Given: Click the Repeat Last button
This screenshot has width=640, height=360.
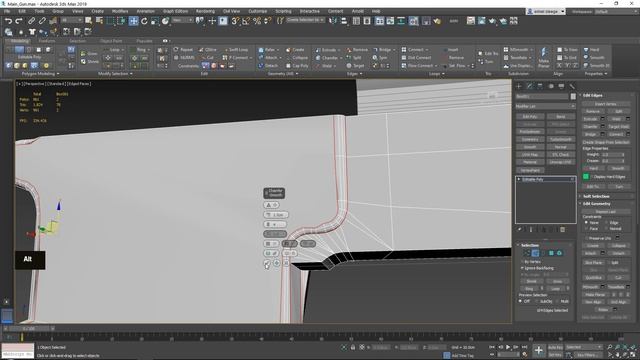Looking at the screenshot, I should click(x=606, y=212).
